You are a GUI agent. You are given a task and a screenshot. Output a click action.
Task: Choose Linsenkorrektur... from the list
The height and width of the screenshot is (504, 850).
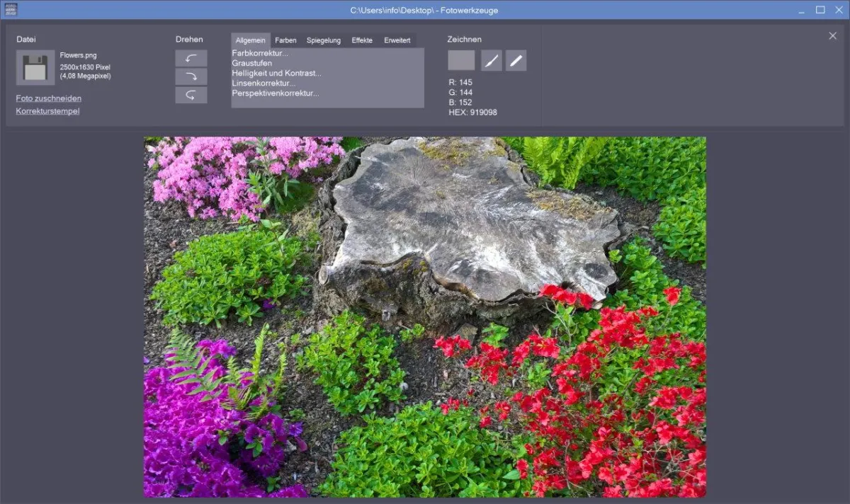[263, 83]
